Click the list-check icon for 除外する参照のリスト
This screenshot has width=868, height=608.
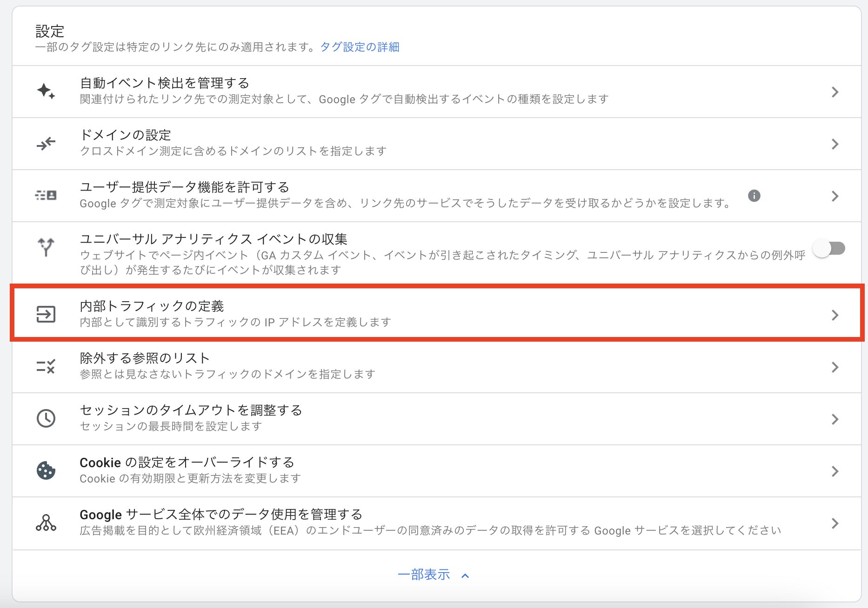pos(46,366)
